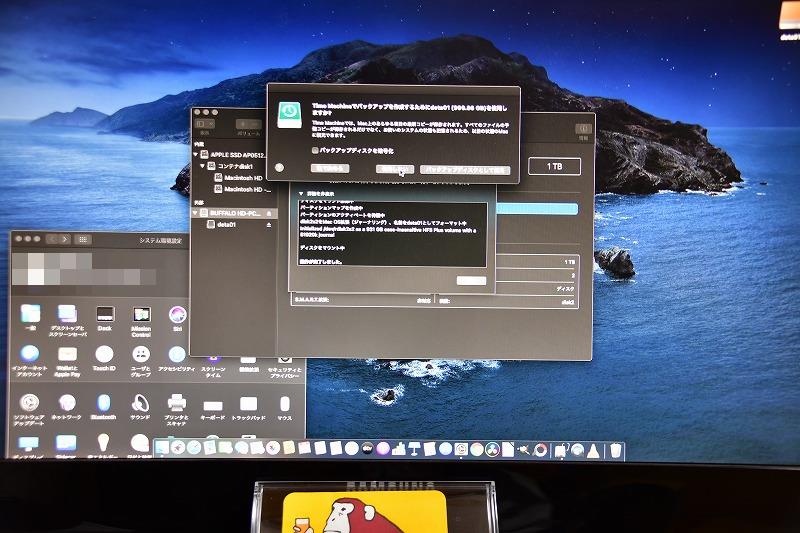This screenshot has width=800, height=533.
Task: Click the blue disk usage bar
Action: pos(537,208)
